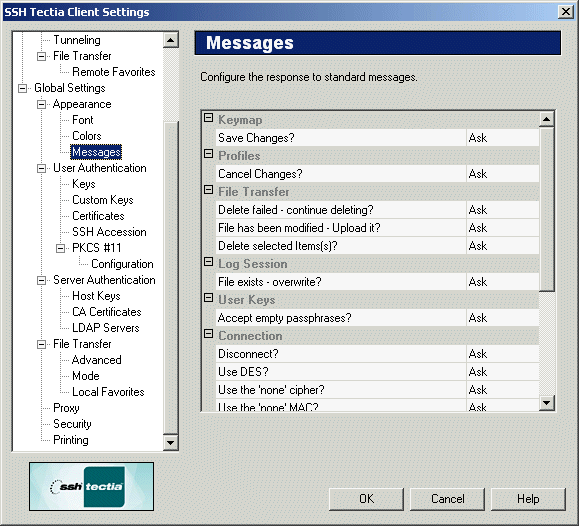Open Help for this dialog
This screenshot has height=526, width=579.
point(528,499)
